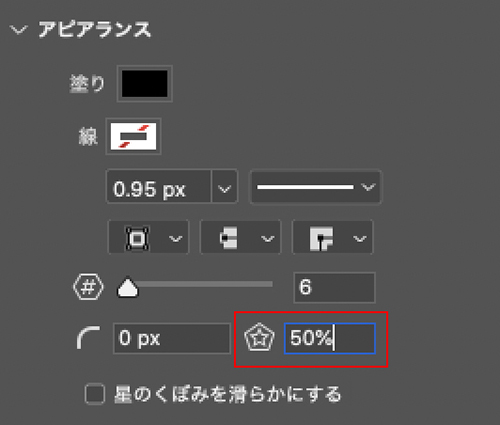
Task: Click the stroke alignment square icon
Action: pos(137,238)
